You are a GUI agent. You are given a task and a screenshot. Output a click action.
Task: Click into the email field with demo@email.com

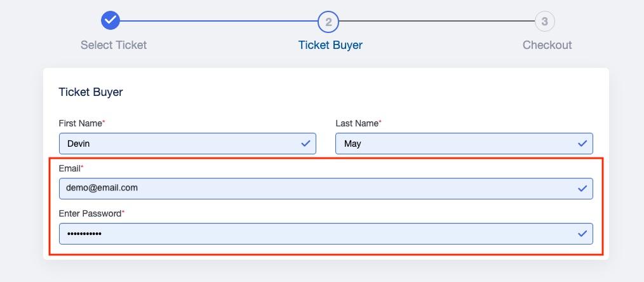pyautogui.click(x=326, y=189)
